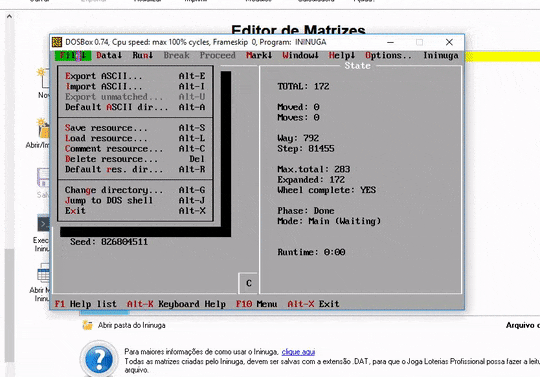Click the TOTAL: 172 text
The height and width of the screenshot is (377, 540).
303,86
